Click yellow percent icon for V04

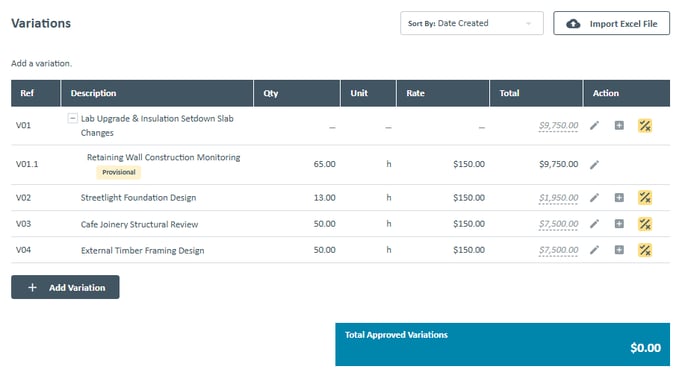coord(645,250)
